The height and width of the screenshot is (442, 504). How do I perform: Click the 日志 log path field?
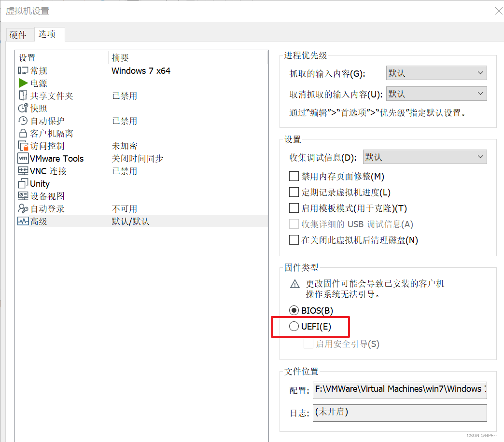[x=400, y=413]
